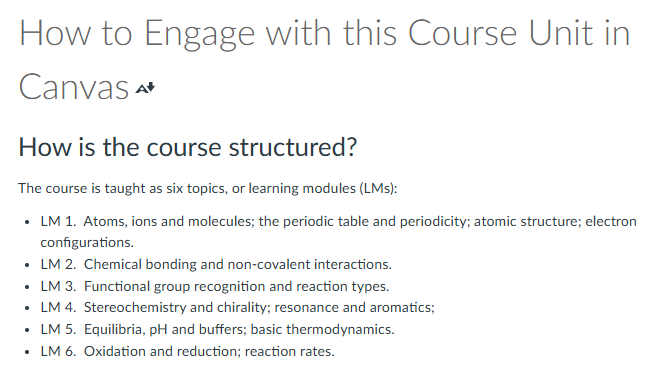The width and height of the screenshot is (668, 379).
Task: Click the phrase 'learning modules (LMs)'
Action: click(x=322, y=188)
